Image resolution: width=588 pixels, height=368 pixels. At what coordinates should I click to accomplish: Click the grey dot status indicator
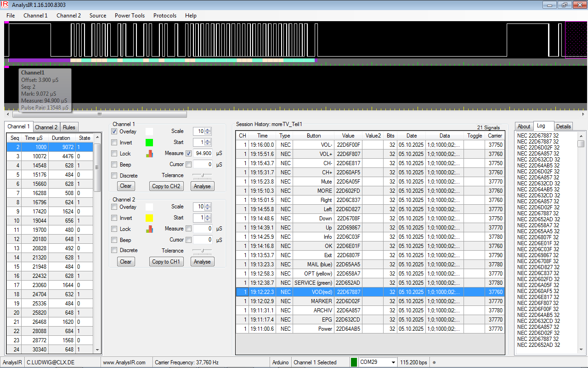pos(434,362)
